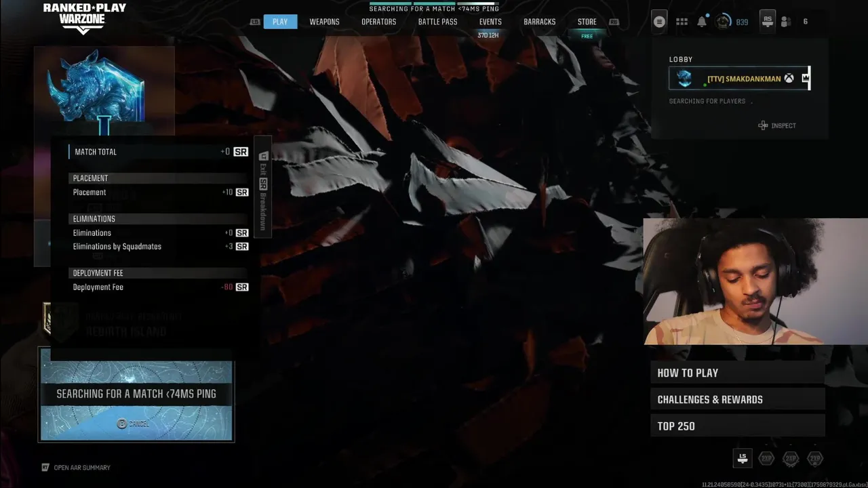This screenshot has width=868, height=488.
Task: Click the rank emblem in the lobby card
Action: 684,78
